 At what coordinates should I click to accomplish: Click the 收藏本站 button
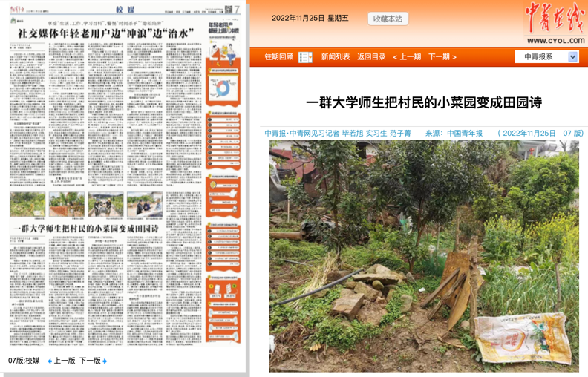point(388,19)
